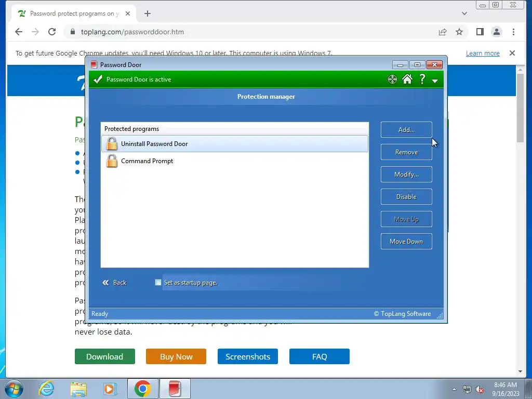
Task: Click the site lock icon in address bar
Action: (72, 32)
